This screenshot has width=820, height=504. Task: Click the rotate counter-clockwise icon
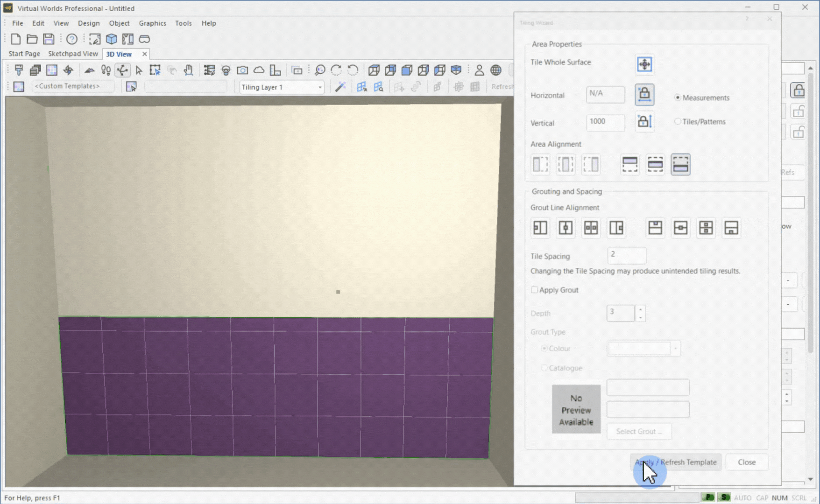coord(353,70)
